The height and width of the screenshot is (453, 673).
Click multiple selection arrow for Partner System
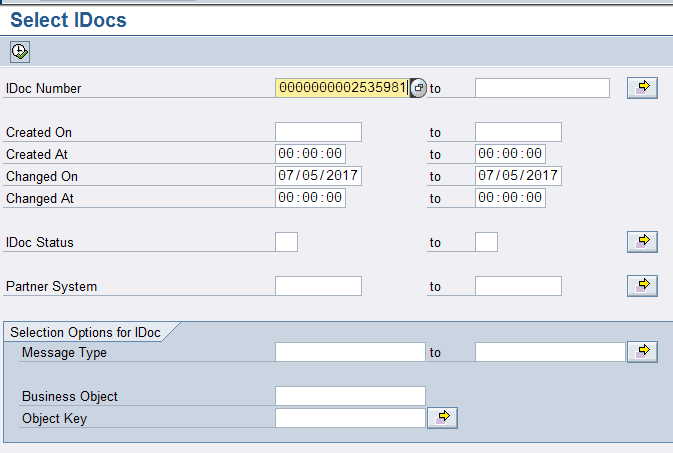642,286
